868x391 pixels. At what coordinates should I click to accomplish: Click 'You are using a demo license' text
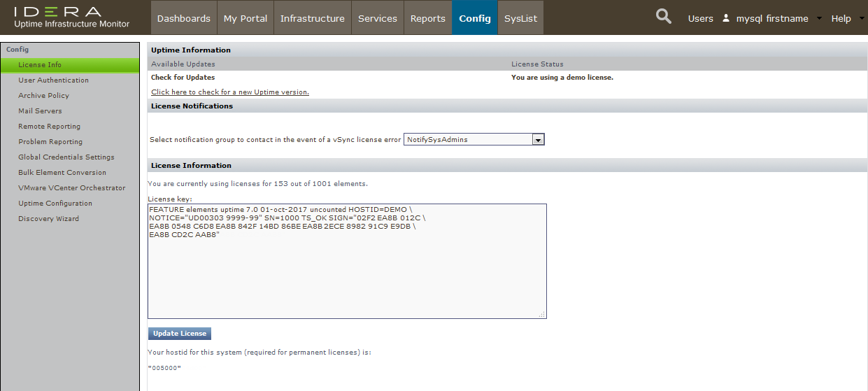[562, 78]
